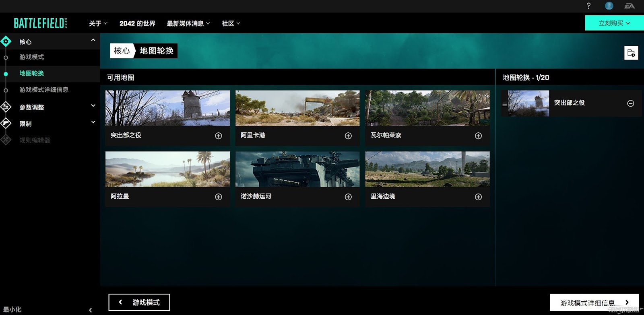The width and height of the screenshot is (644, 315).
Task: Click the 限制 sidebar icon
Action: coord(6,123)
